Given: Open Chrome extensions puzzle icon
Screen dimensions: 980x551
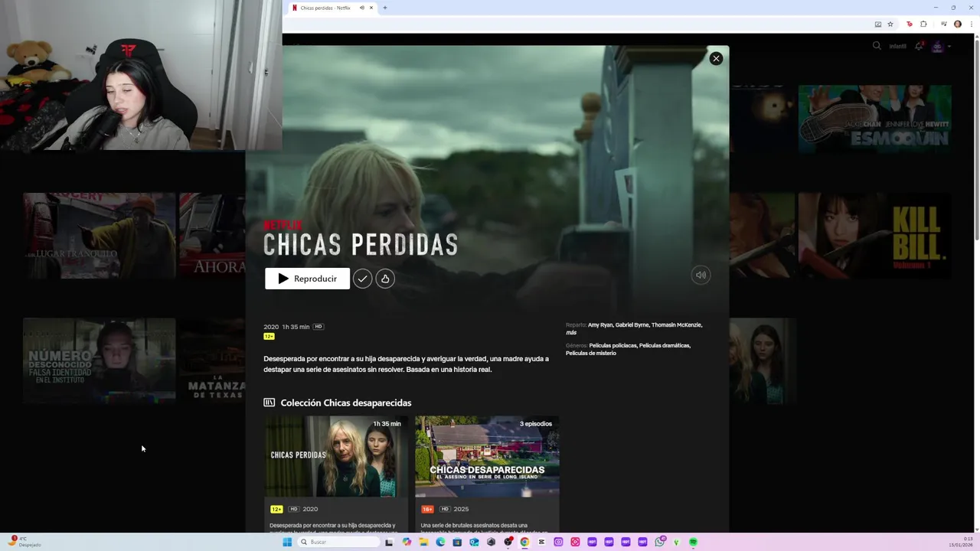Looking at the screenshot, I should click(923, 24).
